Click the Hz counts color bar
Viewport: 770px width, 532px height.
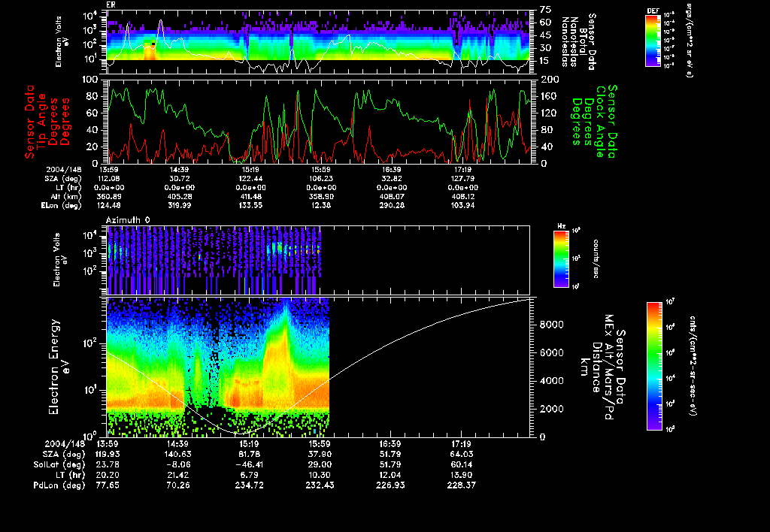tap(561, 258)
